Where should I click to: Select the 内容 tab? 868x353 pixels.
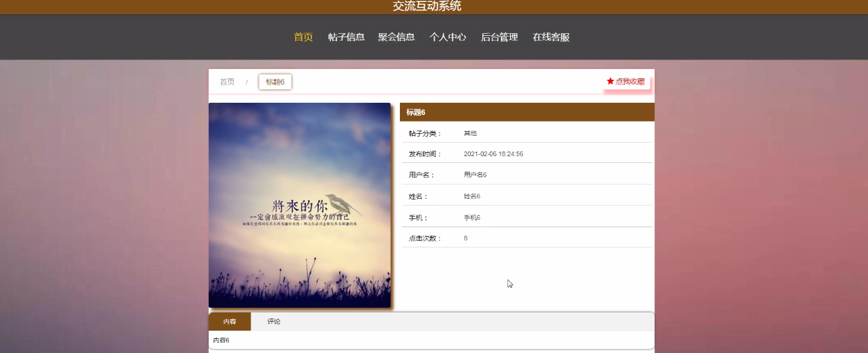(230, 322)
